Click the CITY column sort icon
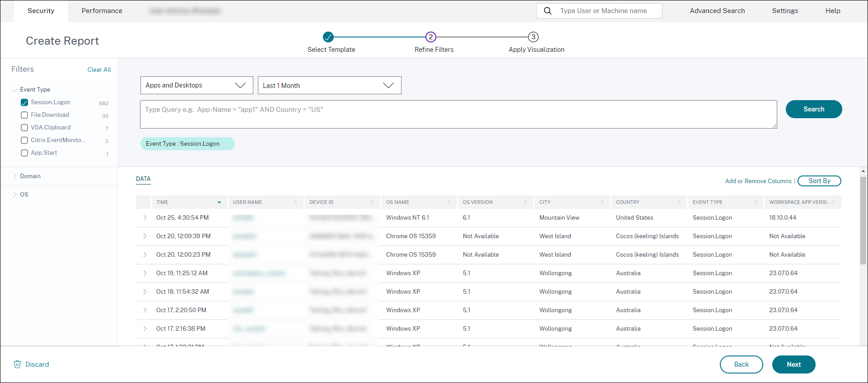This screenshot has height=383, width=868. (x=602, y=203)
